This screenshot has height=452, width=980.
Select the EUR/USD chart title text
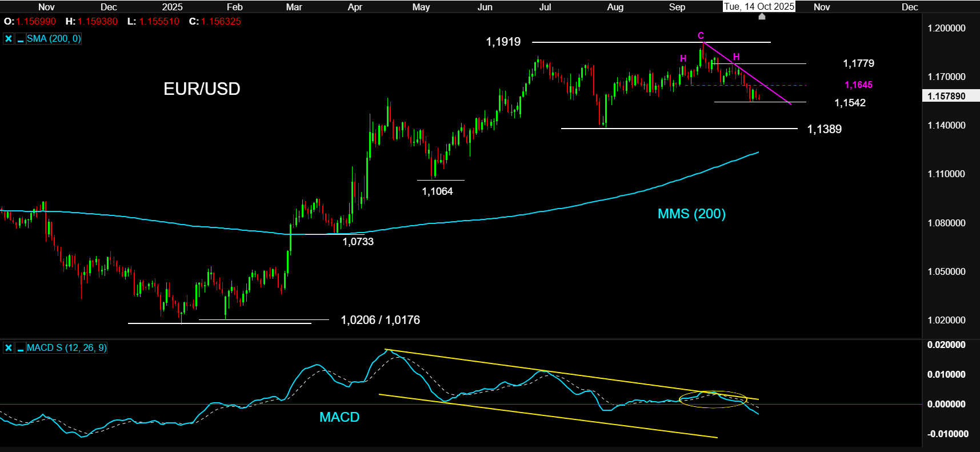(x=202, y=89)
